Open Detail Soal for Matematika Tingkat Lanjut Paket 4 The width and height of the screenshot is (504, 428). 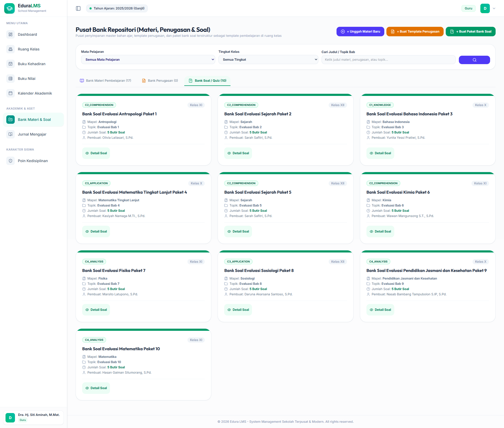(96, 231)
